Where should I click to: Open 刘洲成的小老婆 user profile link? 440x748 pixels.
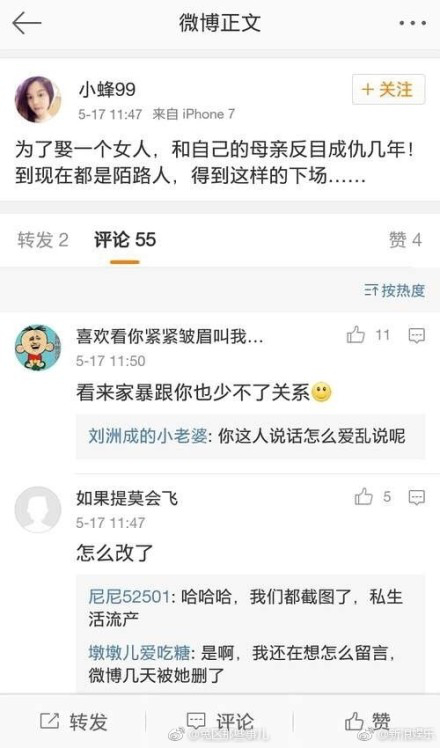coord(147,436)
